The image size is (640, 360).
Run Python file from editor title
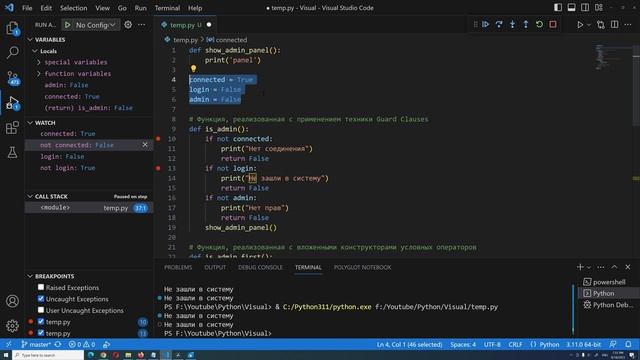(x=580, y=25)
